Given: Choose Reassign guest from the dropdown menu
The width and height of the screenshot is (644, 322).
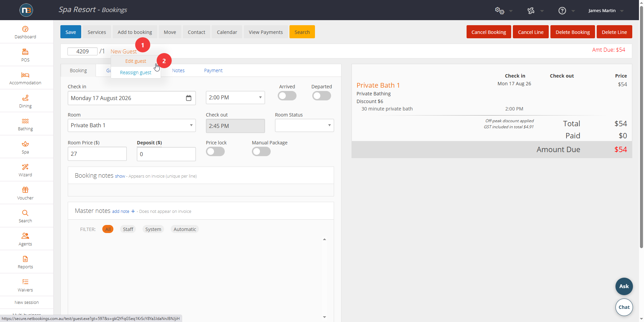Looking at the screenshot, I should 136,73.
